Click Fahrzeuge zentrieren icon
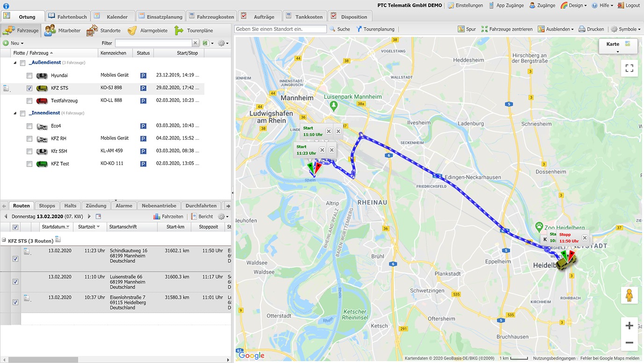This screenshot has height=363, width=644. click(484, 29)
